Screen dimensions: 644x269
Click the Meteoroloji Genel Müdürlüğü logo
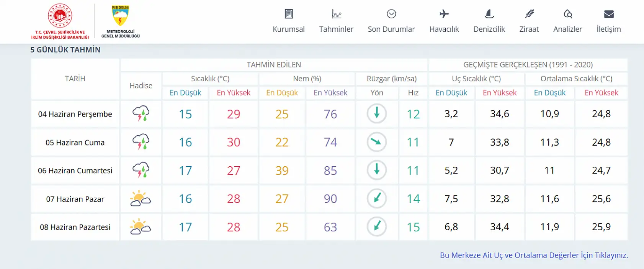tap(121, 21)
